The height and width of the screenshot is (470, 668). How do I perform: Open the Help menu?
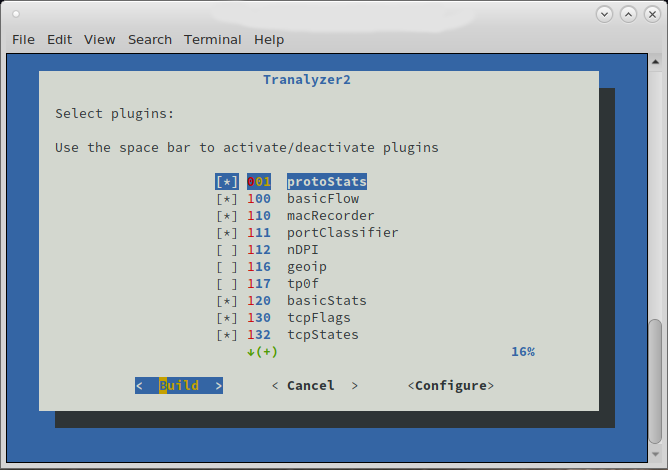[269, 40]
